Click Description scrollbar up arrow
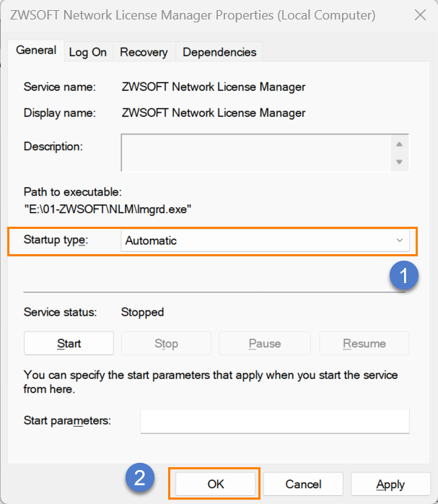438x504 pixels. click(x=400, y=144)
